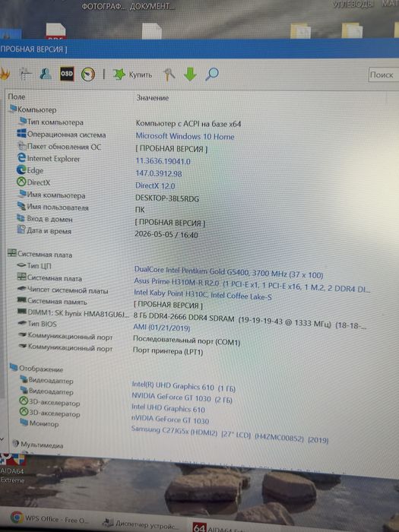Open the Intel Pentium Gold G5400 link

(229, 272)
